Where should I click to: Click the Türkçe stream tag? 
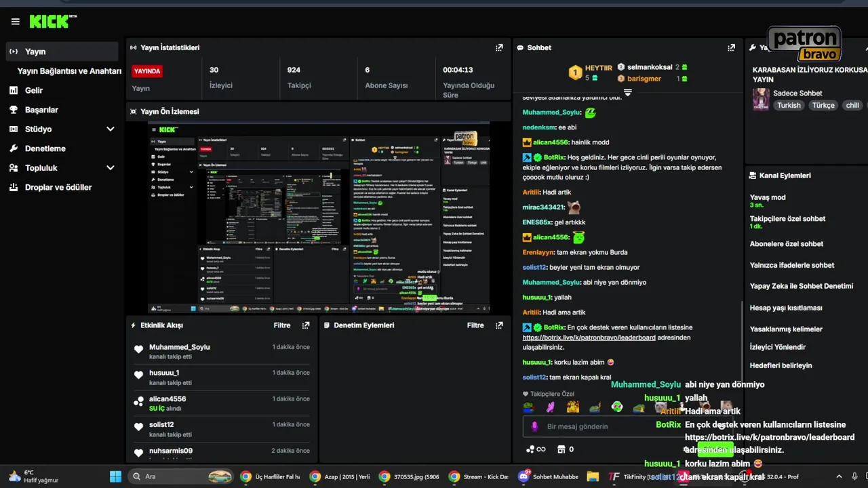click(823, 105)
